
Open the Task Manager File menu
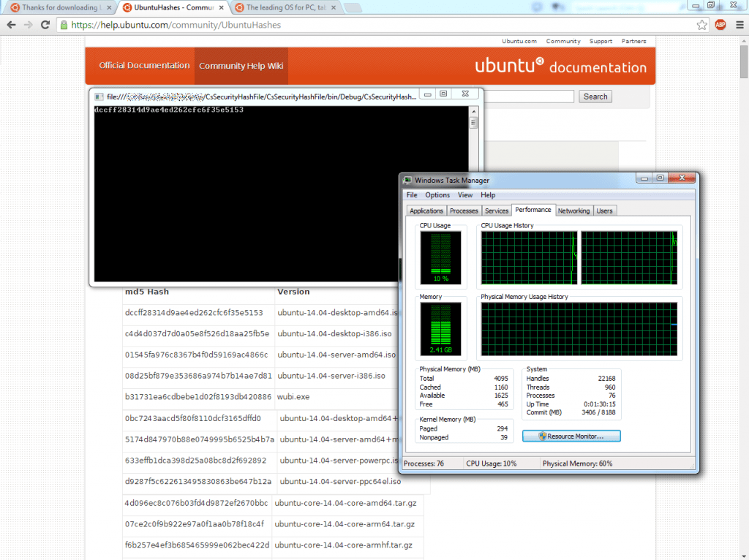pos(412,194)
